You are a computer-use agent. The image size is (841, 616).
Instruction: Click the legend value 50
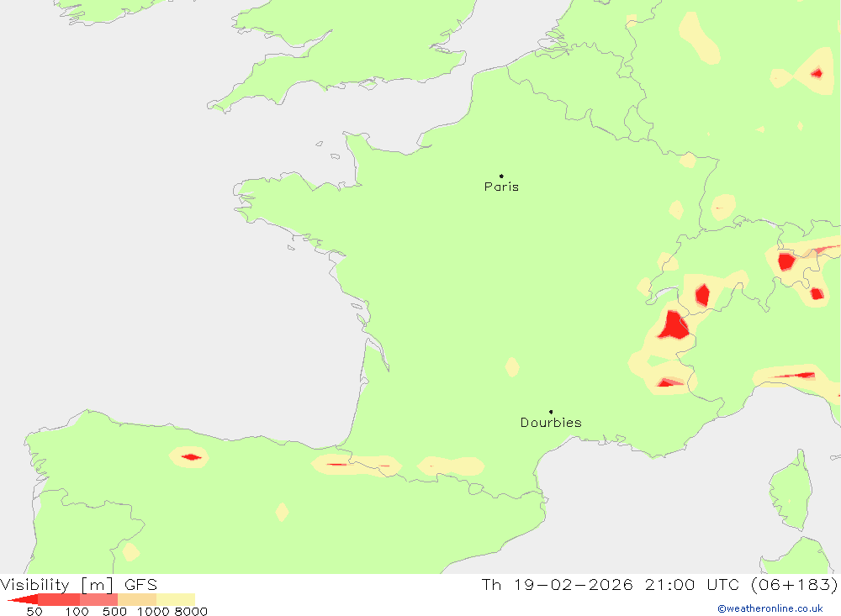click(x=34, y=612)
